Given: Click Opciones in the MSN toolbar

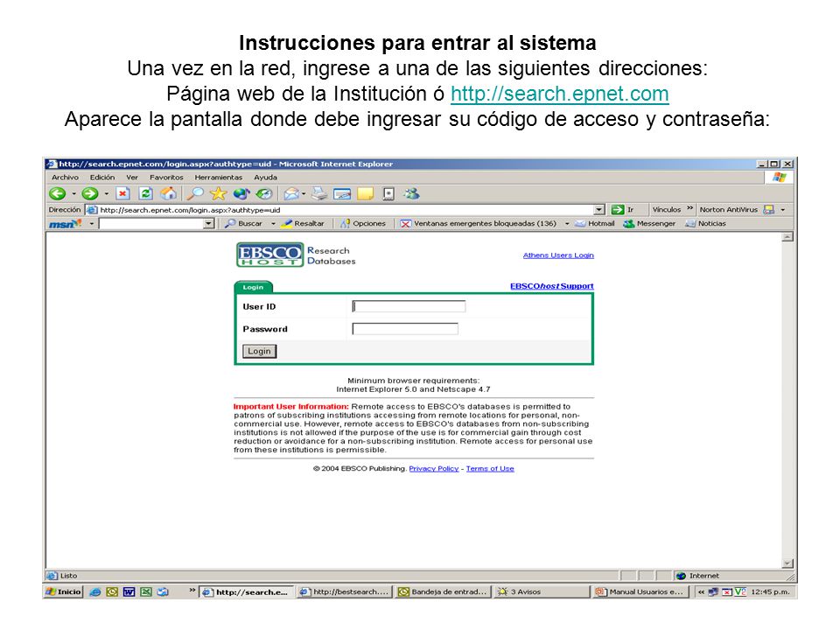Looking at the screenshot, I should coord(363,223).
